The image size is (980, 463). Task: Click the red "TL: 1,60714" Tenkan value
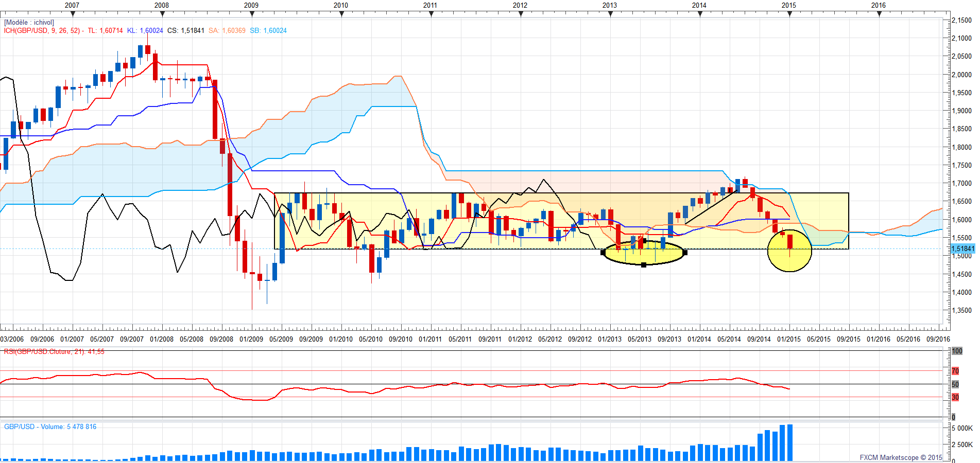[x=105, y=31]
